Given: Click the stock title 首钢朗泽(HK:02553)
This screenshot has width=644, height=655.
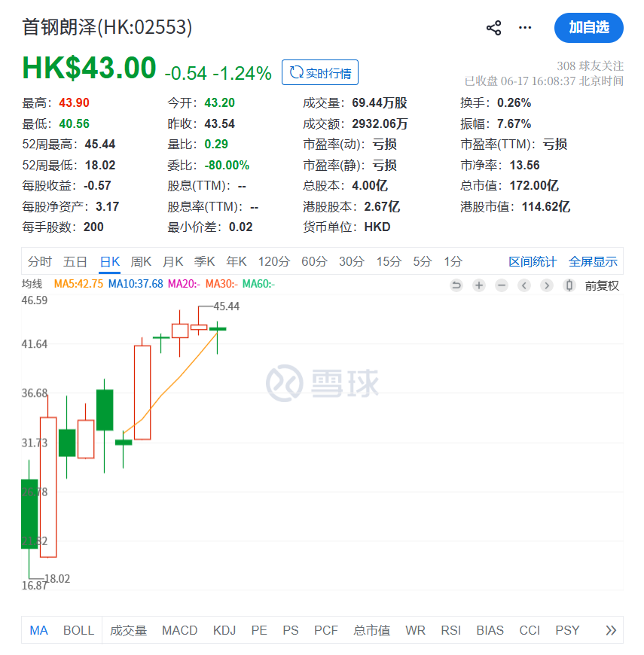Looking at the screenshot, I should point(107,27).
